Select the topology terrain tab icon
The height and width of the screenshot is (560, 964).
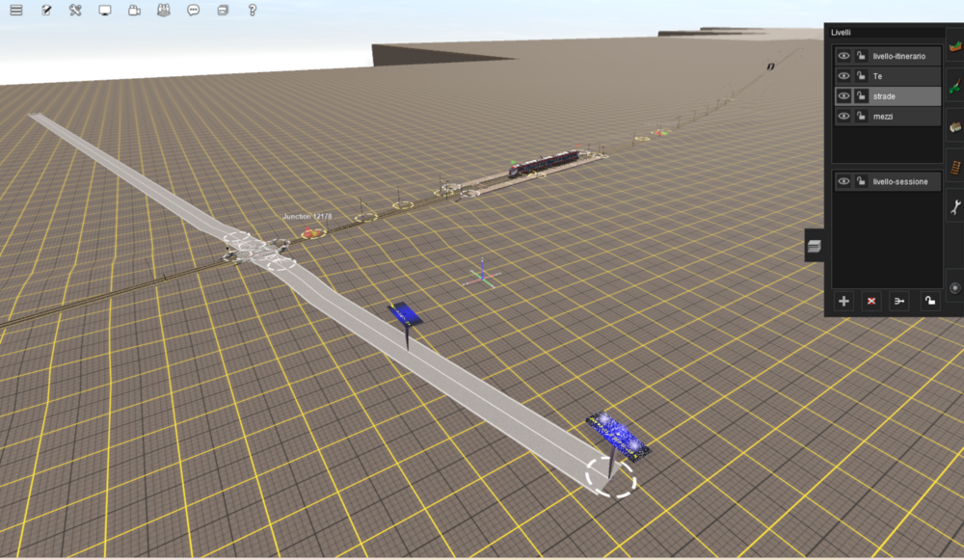(954, 46)
